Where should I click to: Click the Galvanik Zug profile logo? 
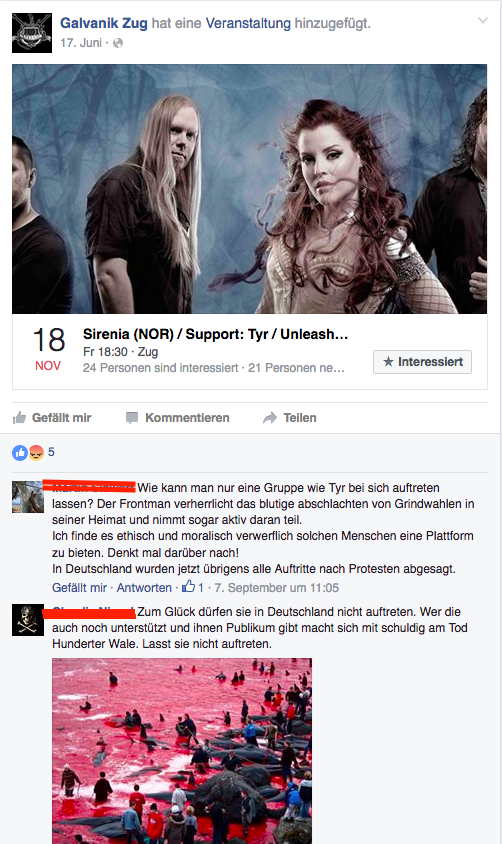[32, 33]
